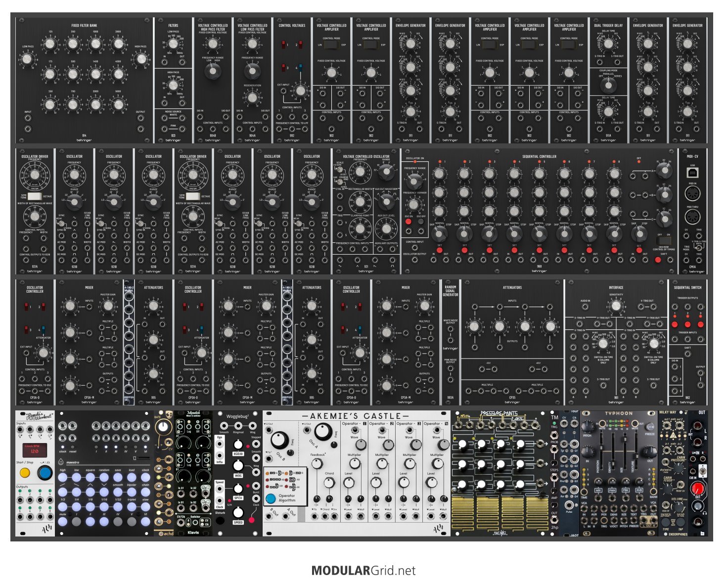Click the Operator 2 Multiplier knob
Image resolution: width=728 pixels, height=581 pixels.
coord(382,464)
